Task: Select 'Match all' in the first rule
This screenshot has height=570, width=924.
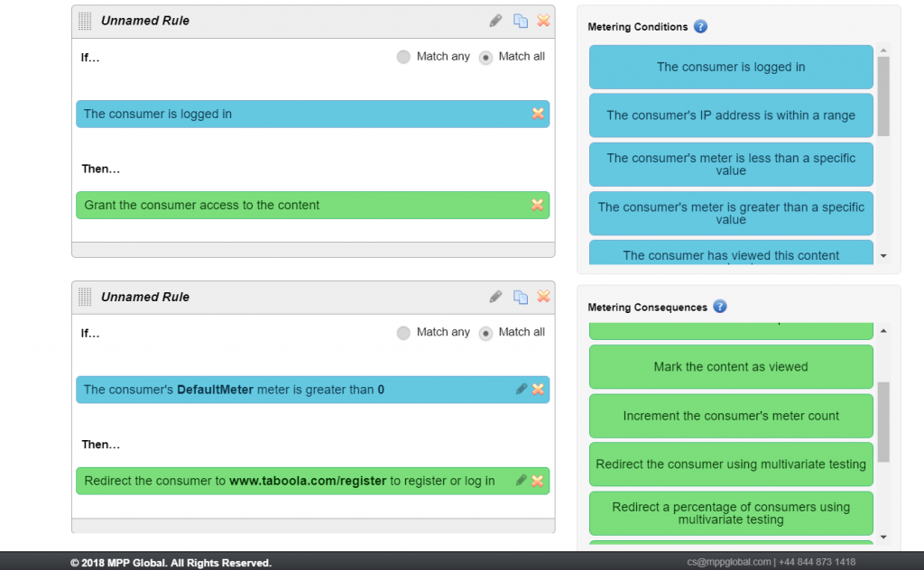Action: tap(485, 57)
